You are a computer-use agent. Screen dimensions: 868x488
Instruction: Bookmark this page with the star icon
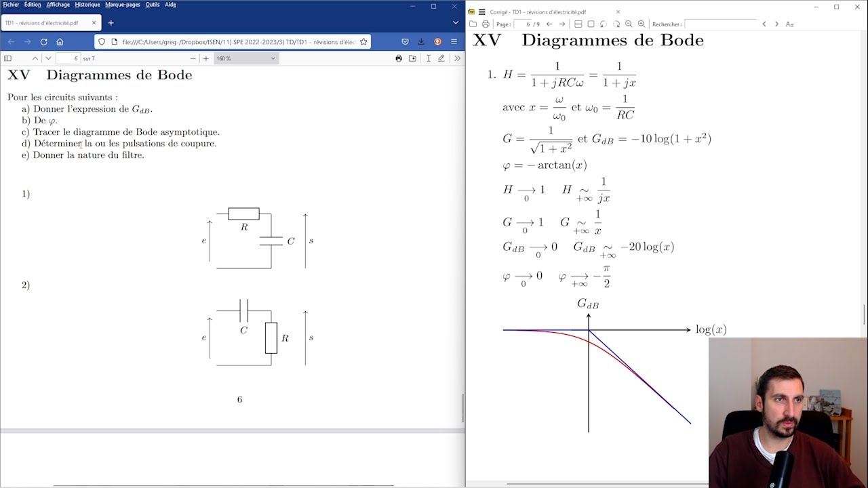coord(363,41)
